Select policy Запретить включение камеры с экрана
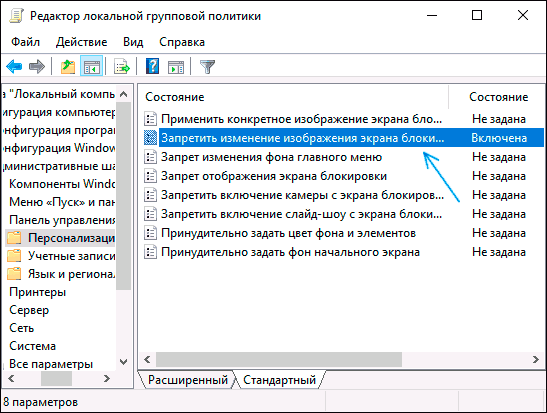 [302, 195]
